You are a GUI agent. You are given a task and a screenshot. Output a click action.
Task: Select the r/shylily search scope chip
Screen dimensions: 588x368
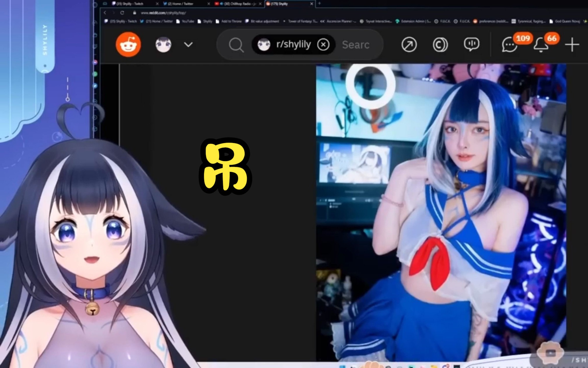(293, 45)
